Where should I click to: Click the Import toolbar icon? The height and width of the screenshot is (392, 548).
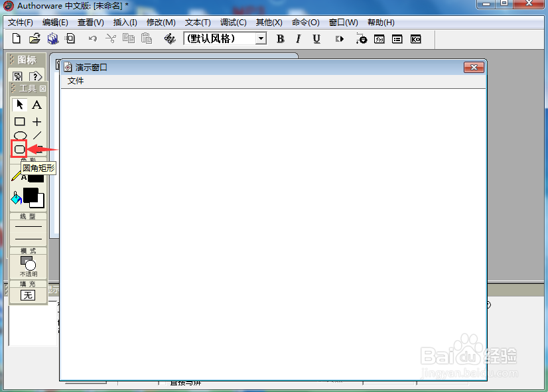pos(70,38)
